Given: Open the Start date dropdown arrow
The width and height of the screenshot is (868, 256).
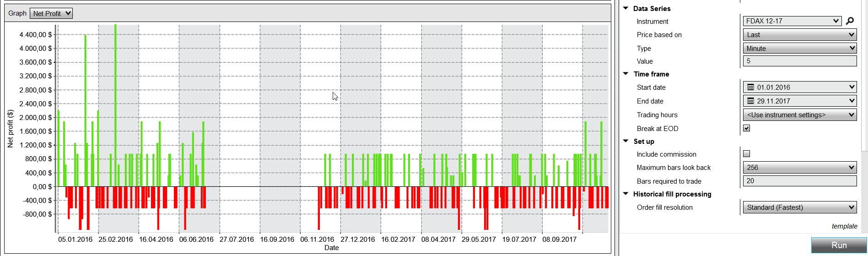Looking at the screenshot, I should click(x=852, y=87).
